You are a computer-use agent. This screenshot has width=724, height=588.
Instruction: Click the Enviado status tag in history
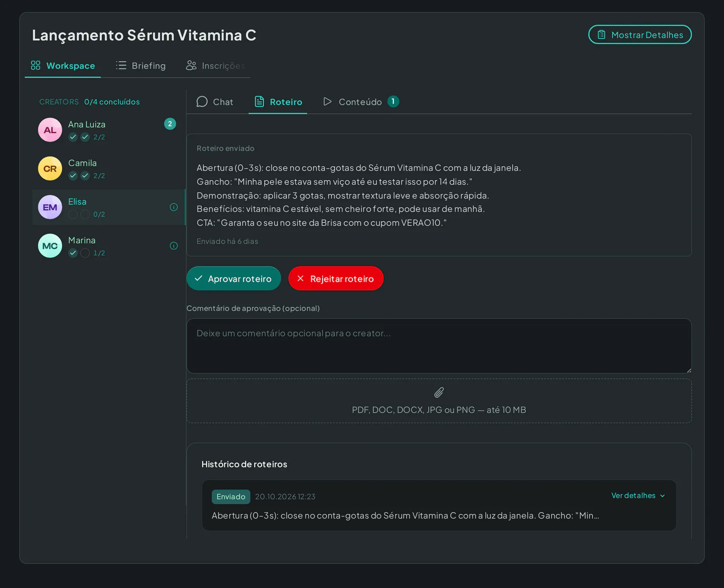point(231,497)
